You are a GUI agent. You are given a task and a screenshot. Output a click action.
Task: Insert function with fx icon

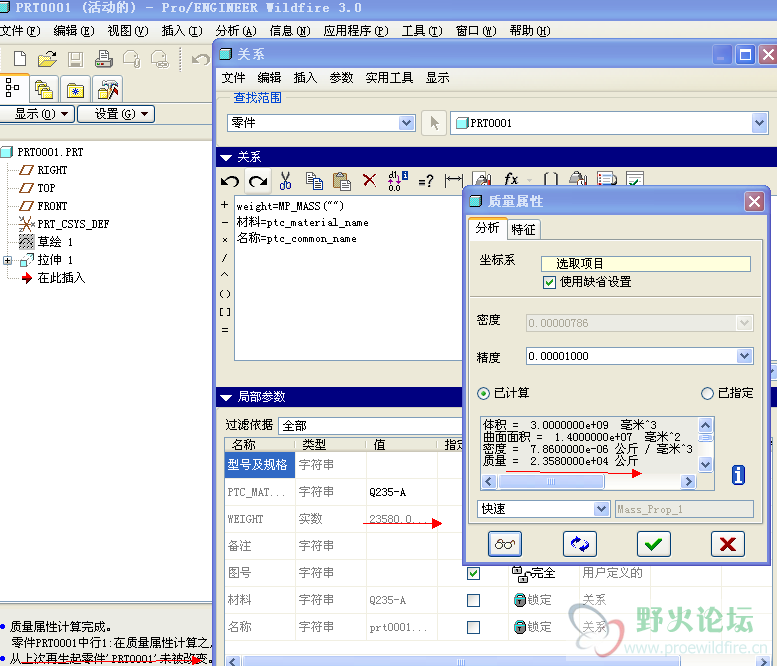[x=511, y=178]
